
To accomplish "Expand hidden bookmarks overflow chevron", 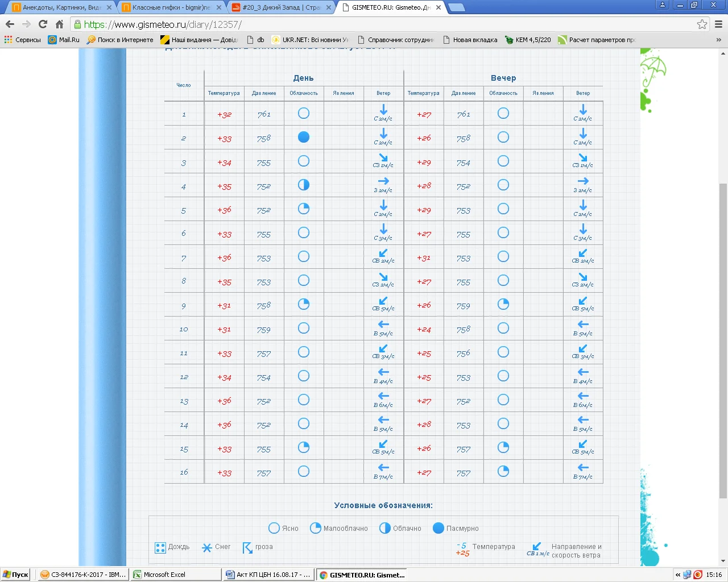I will coord(718,40).
